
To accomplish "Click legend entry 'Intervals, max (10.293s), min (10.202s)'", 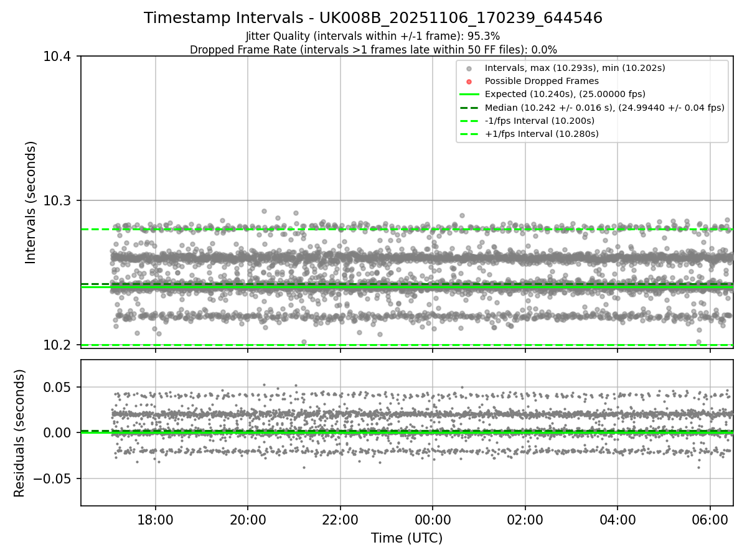I will [575, 68].
